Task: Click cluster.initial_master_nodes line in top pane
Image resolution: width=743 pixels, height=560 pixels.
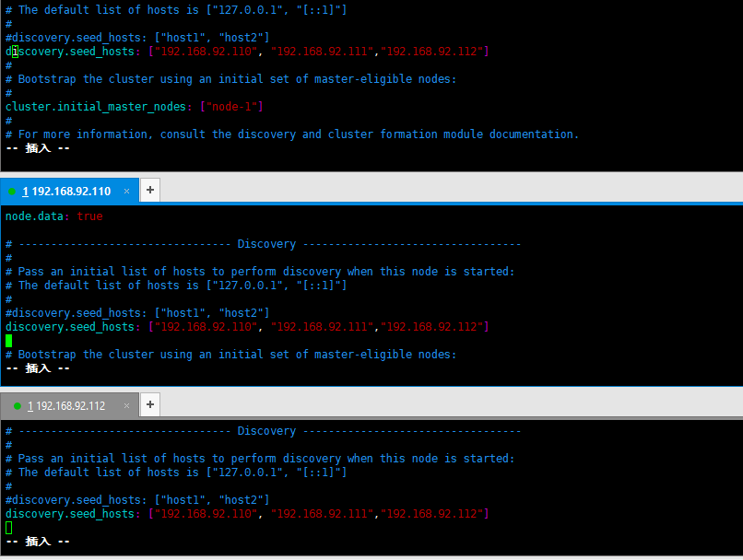Action: pyautogui.click(x=134, y=107)
